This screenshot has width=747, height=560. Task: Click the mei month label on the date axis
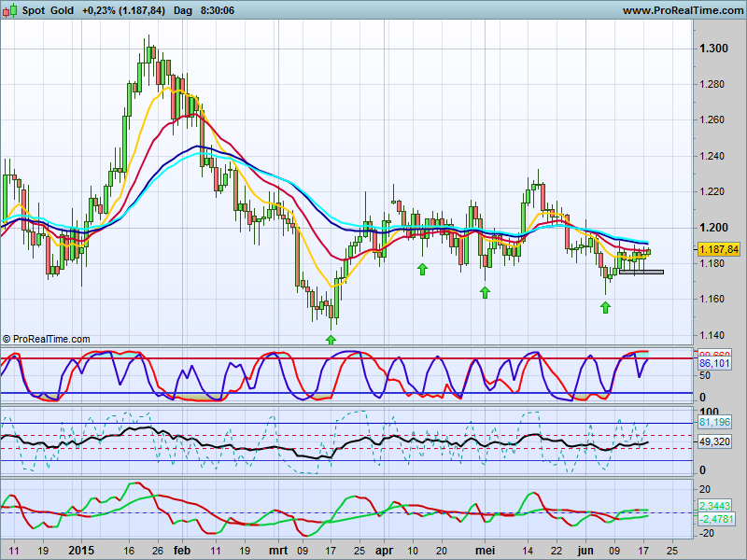(485, 551)
